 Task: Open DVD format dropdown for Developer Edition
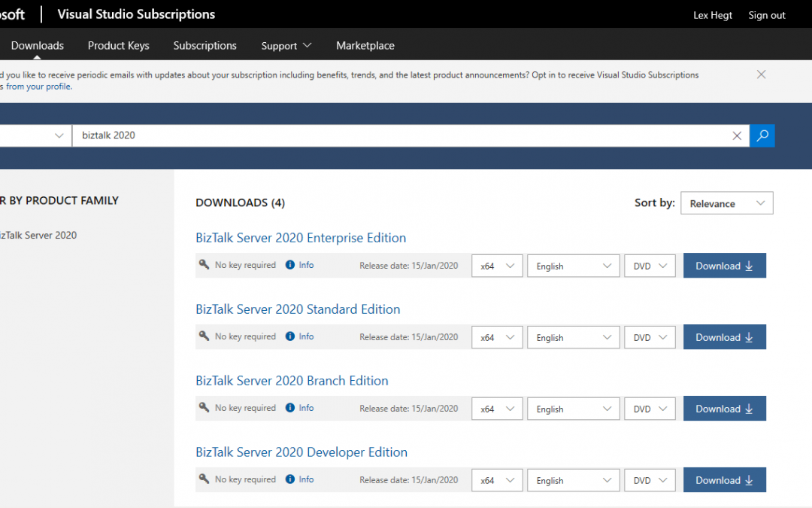pyautogui.click(x=650, y=480)
